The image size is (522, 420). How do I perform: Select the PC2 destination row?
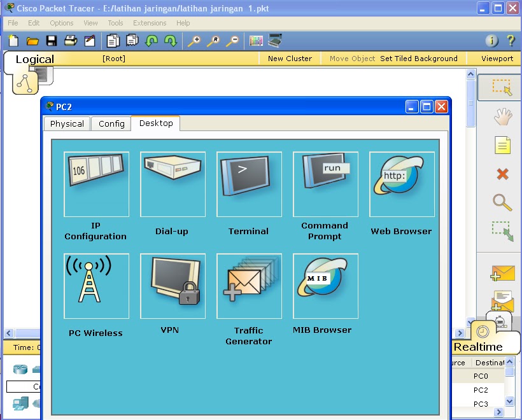click(x=481, y=390)
